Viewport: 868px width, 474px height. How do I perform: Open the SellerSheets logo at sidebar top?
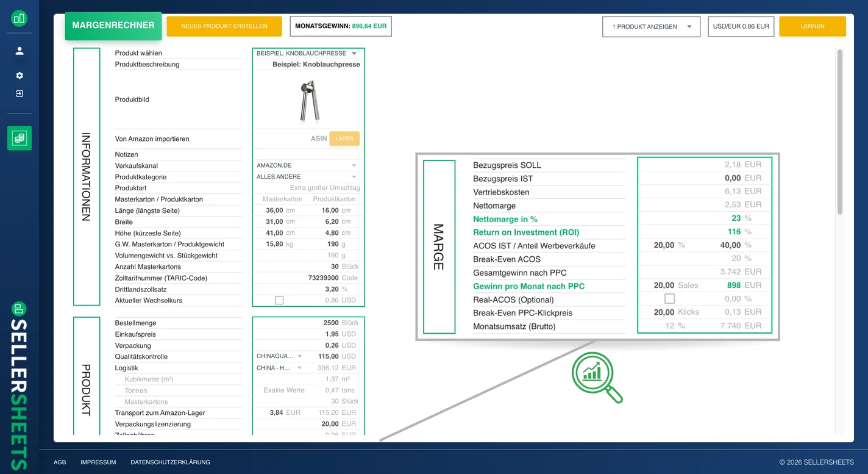pos(20,18)
